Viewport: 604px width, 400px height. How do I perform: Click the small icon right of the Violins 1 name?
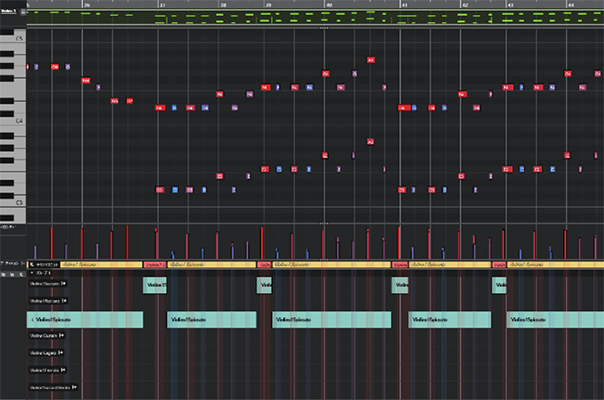pyautogui.click(x=21, y=13)
